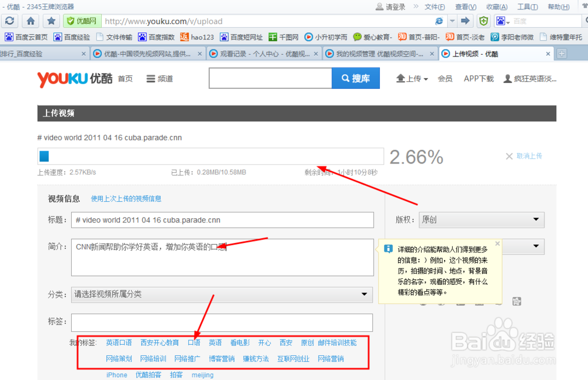Open 百度经验 bookmark
The width and height of the screenshot is (588, 380).
pyautogui.click(x=72, y=36)
